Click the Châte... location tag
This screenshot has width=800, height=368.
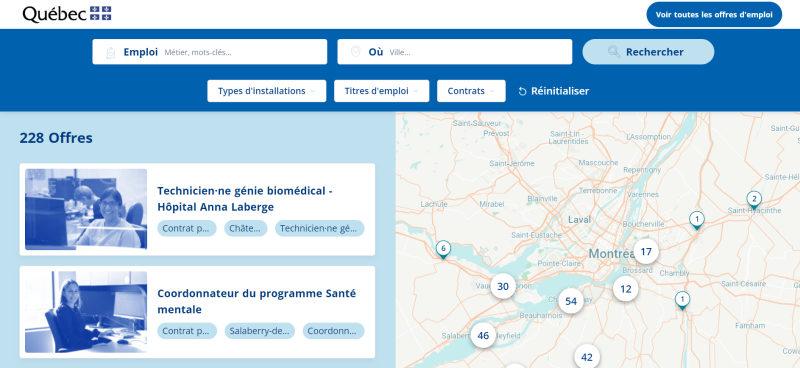(245, 228)
